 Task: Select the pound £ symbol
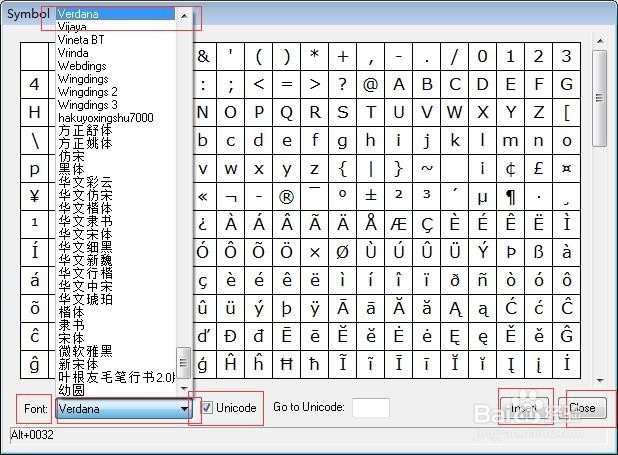(539, 168)
